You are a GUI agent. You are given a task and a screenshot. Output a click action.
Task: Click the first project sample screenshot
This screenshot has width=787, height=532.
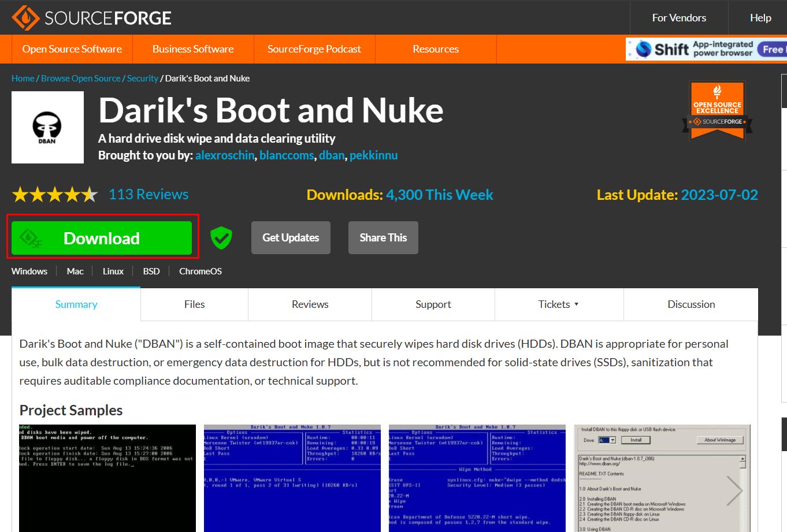click(107, 478)
